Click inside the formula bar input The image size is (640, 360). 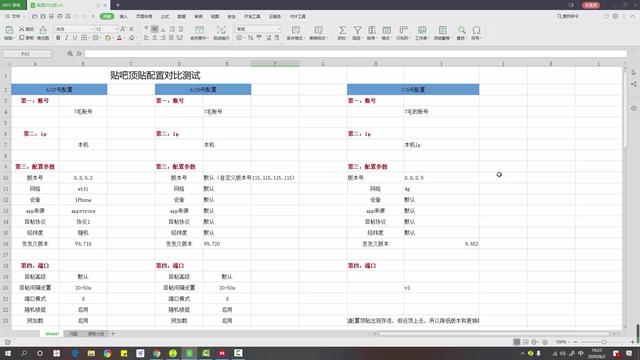[356, 54]
